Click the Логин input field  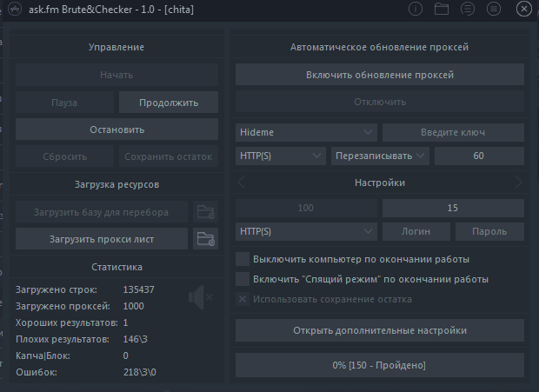tap(416, 231)
